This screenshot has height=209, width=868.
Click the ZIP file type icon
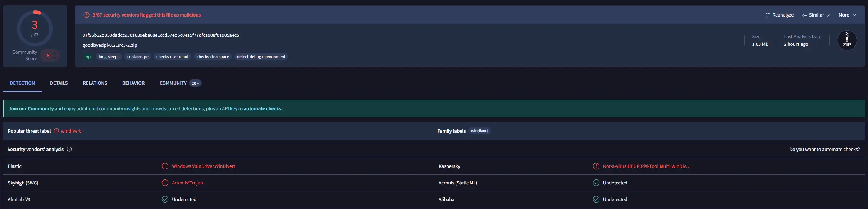847,40
